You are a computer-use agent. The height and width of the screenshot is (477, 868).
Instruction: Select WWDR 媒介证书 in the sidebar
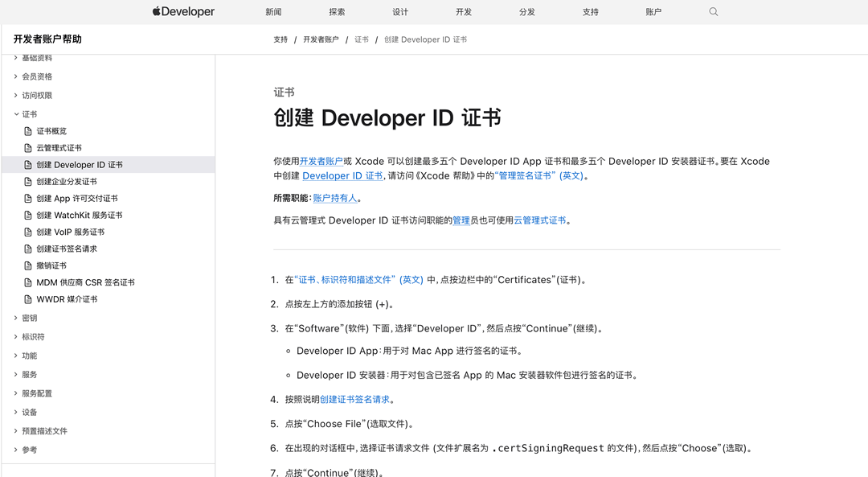pyautogui.click(x=67, y=299)
